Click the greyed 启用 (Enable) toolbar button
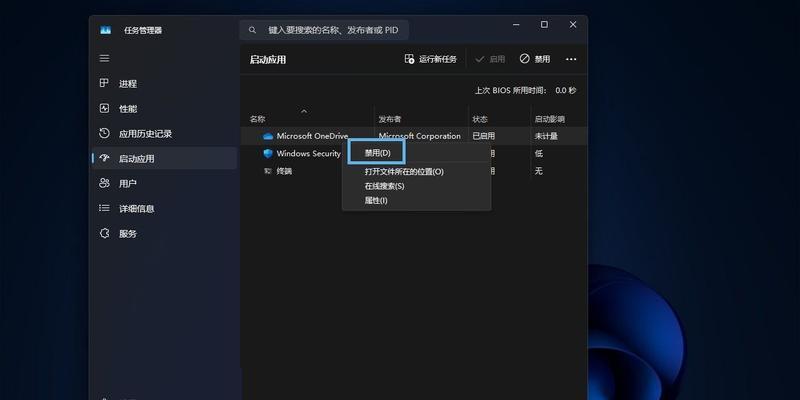 click(x=490, y=59)
